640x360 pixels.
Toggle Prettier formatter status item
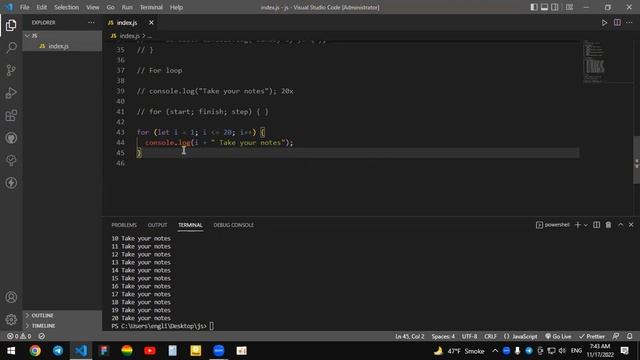(x=592, y=336)
